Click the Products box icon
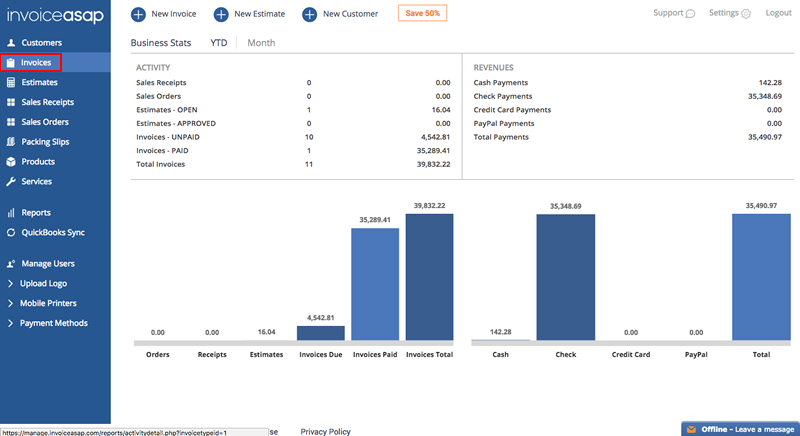Image resolution: width=800 pixels, height=436 pixels. (x=11, y=162)
